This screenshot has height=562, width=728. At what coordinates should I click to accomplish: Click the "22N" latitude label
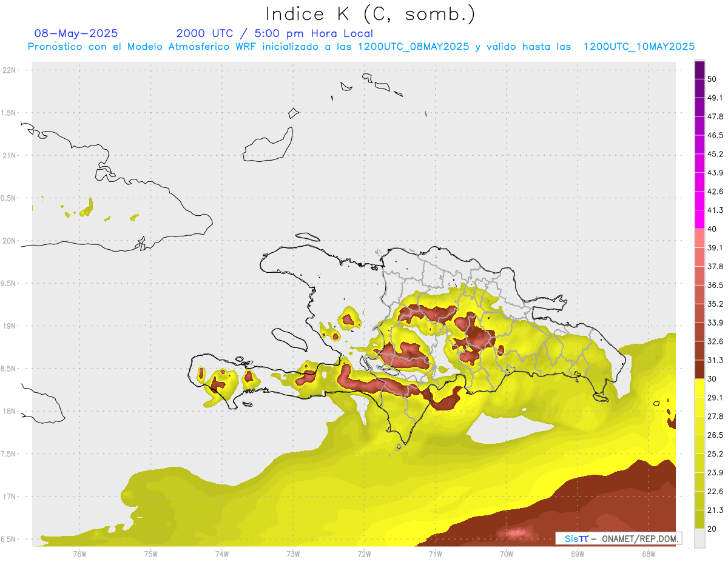point(10,70)
